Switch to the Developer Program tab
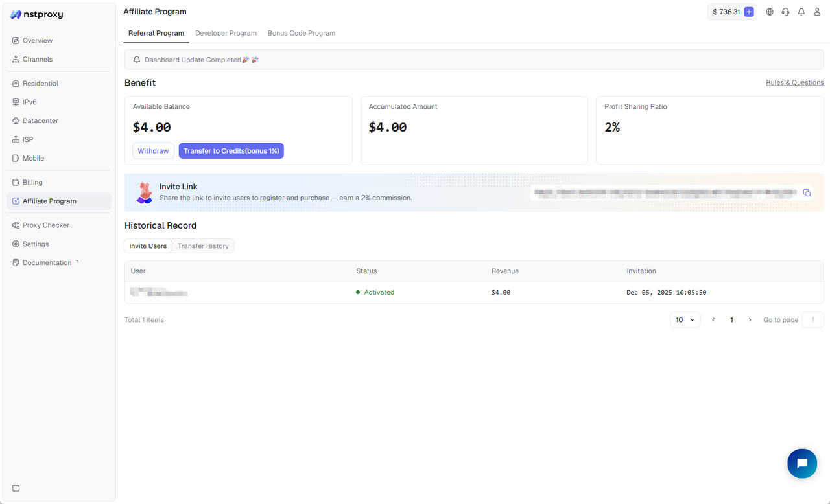830x504 pixels. [226, 32]
